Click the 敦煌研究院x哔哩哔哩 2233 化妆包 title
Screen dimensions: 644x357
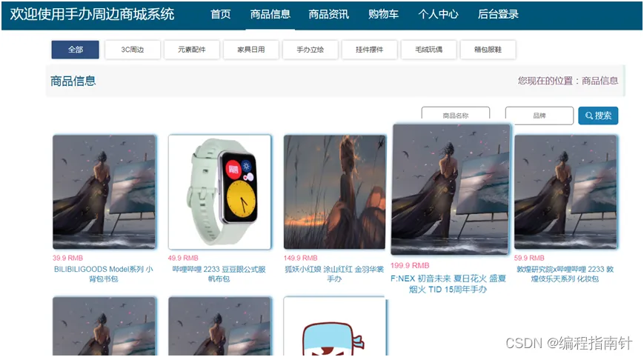(565, 274)
